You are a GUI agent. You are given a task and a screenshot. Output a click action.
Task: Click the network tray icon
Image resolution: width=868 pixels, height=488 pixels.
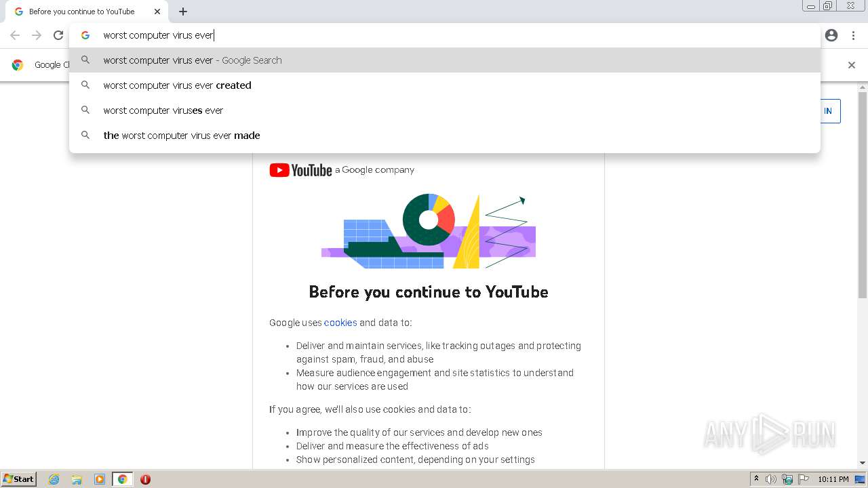click(x=787, y=479)
